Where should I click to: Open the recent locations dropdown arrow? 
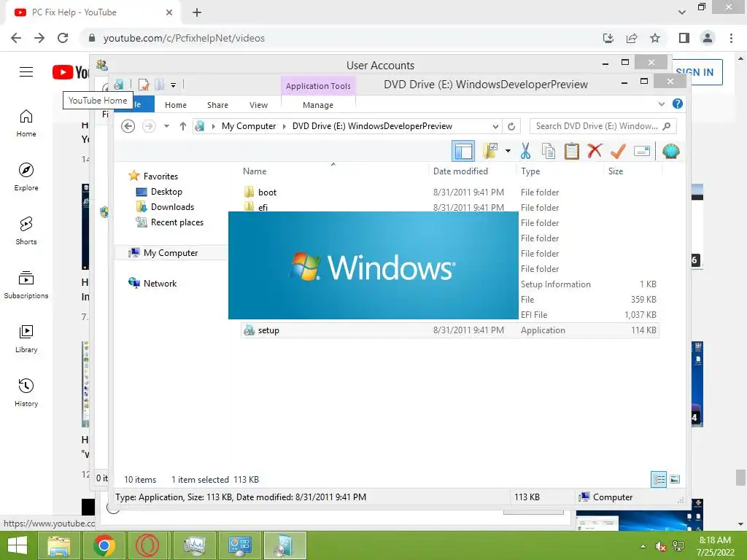(167, 126)
